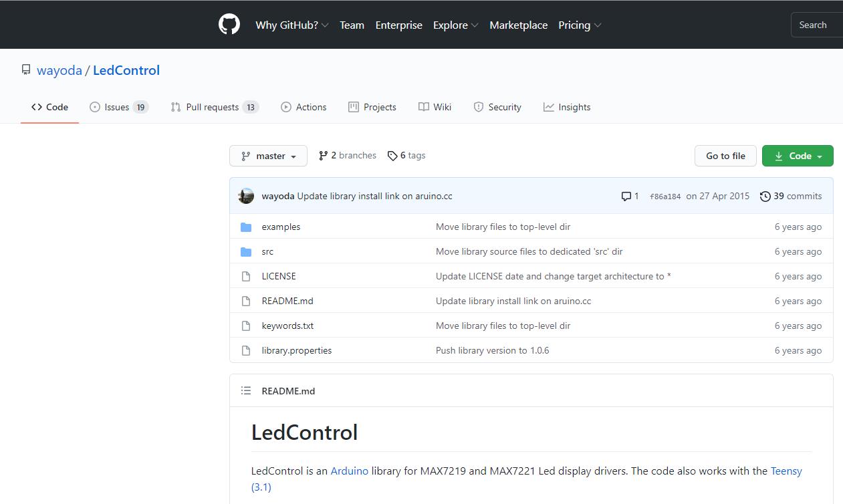Image resolution: width=843 pixels, height=504 pixels.
Task: Expand the Why GitHub? menu
Action: [291, 25]
